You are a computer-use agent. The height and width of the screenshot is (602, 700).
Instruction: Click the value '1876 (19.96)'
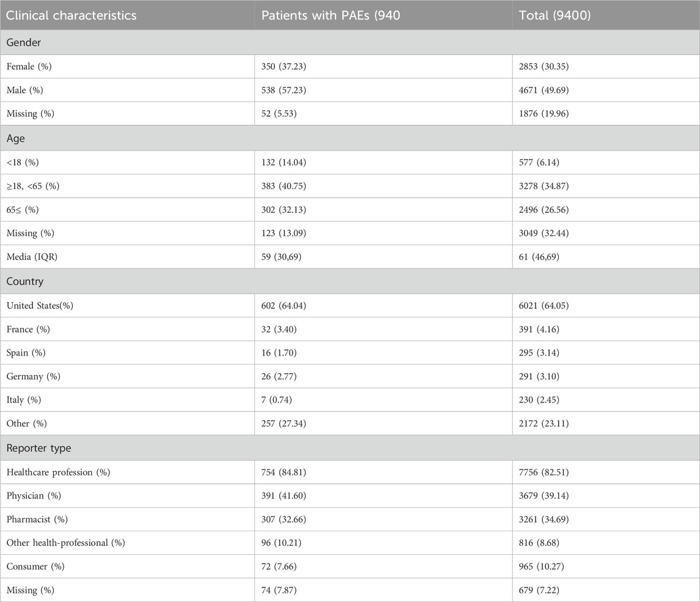[x=543, y=114]
